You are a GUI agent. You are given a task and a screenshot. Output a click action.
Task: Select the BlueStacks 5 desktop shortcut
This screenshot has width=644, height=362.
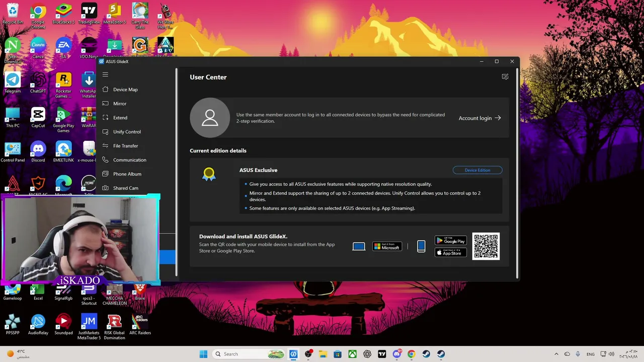(x=63, y=14)
